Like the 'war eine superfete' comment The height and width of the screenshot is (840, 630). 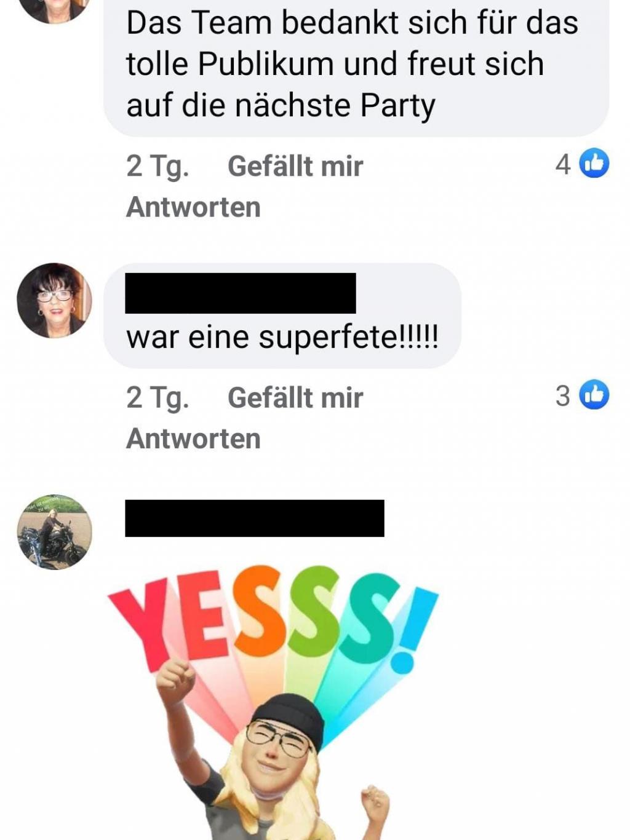(x=295, y=398)
